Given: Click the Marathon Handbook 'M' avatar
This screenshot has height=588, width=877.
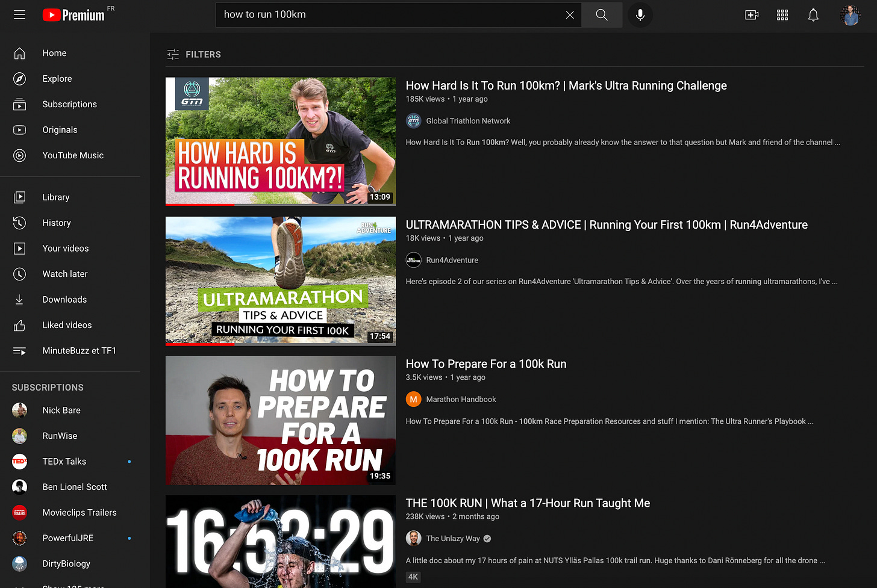Looking at the screenshot, I should pos(413,400).
